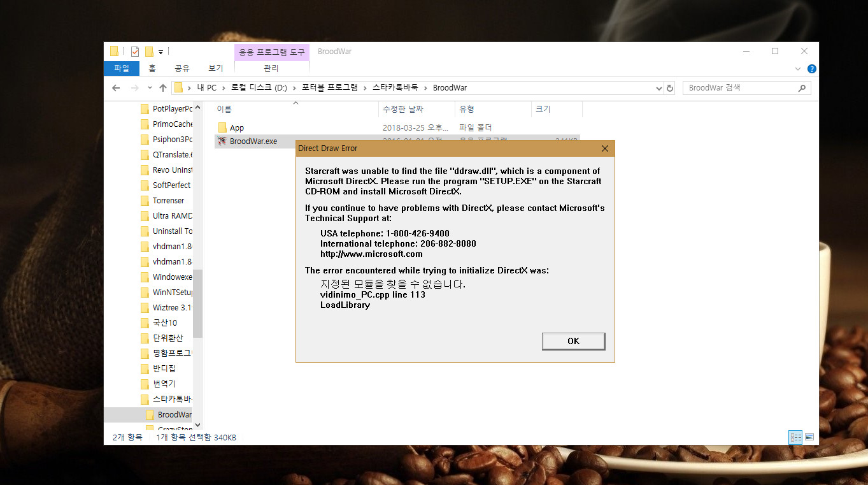The image size is (868, 485).
Task: Switch to details view icon
Action: pos(795,437)
